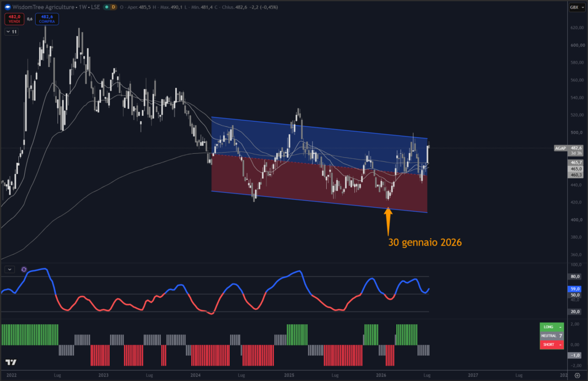
Task: Click the purple oscillator indicator icon
Action: 24,269
